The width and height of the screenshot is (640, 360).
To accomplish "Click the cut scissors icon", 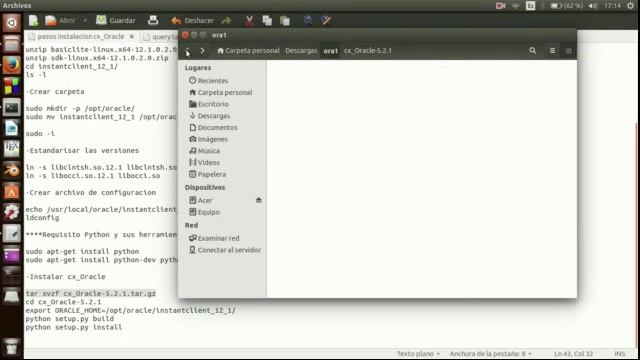I will click(249, 20).
